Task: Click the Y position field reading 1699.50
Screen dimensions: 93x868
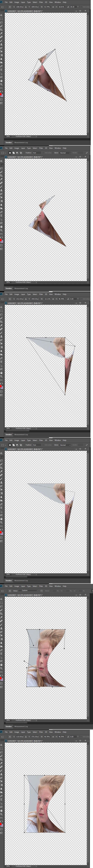Action: pos(35,7)
